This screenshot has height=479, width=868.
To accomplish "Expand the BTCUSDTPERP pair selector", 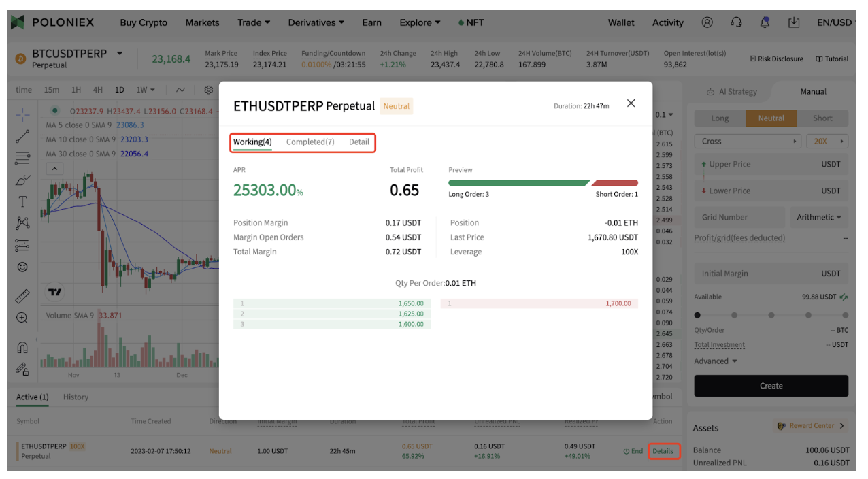I will 120,53.
